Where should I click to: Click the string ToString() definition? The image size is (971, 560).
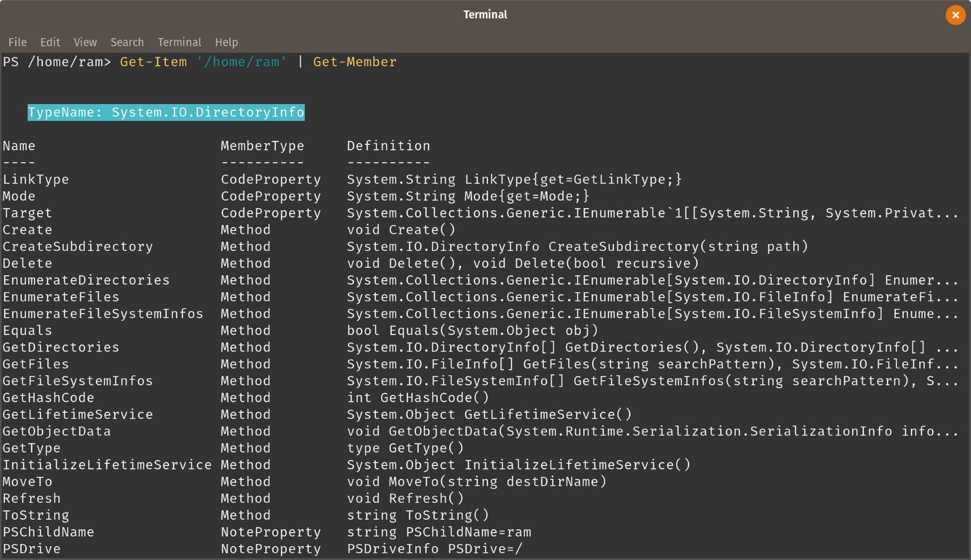(x=418, y=515)
